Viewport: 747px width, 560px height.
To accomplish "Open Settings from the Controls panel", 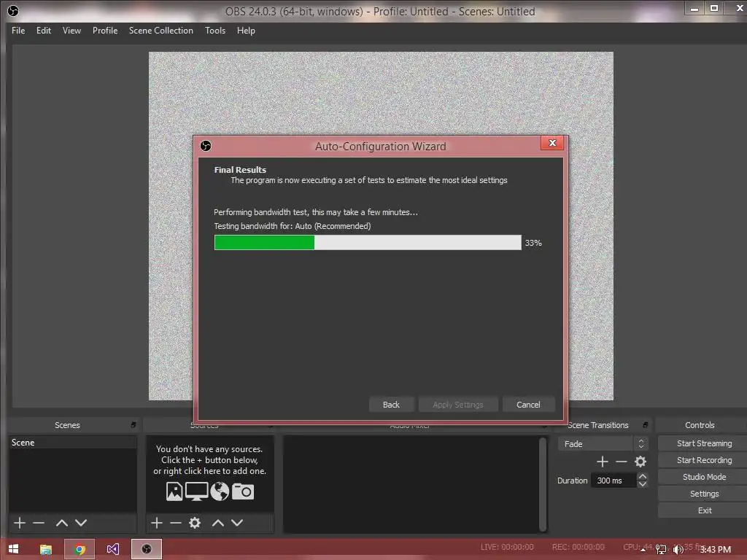I will click(x=704, y=494).
